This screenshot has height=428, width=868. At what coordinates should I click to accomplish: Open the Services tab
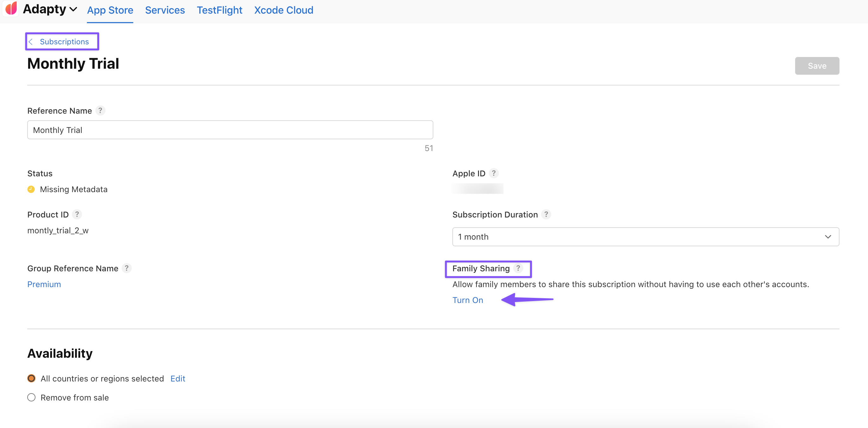coord(165,10)
